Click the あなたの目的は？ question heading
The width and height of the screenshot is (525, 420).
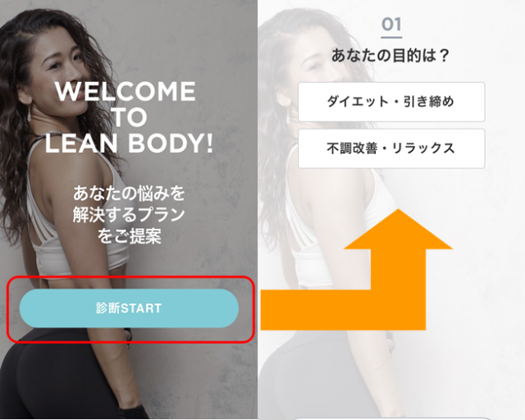[x=390, y=55]
